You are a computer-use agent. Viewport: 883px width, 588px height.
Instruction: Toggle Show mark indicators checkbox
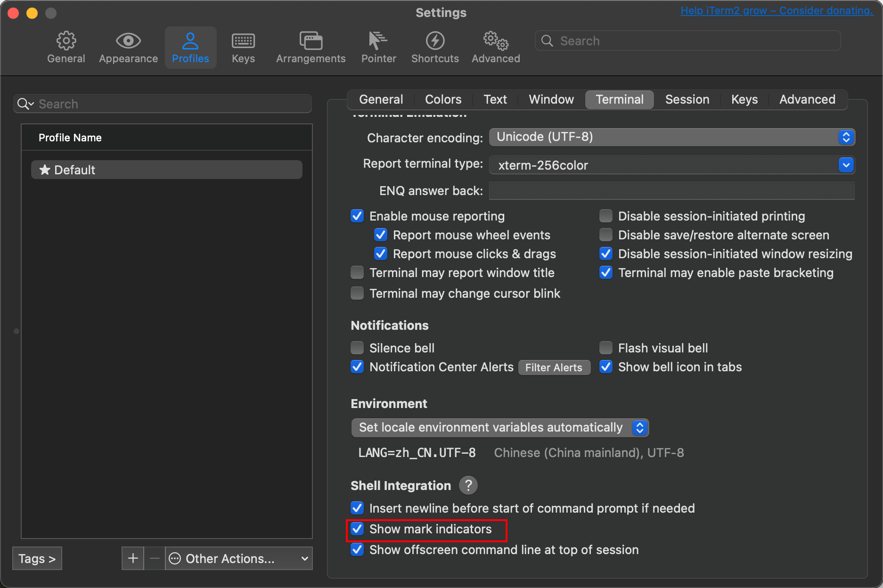(357, 529)
